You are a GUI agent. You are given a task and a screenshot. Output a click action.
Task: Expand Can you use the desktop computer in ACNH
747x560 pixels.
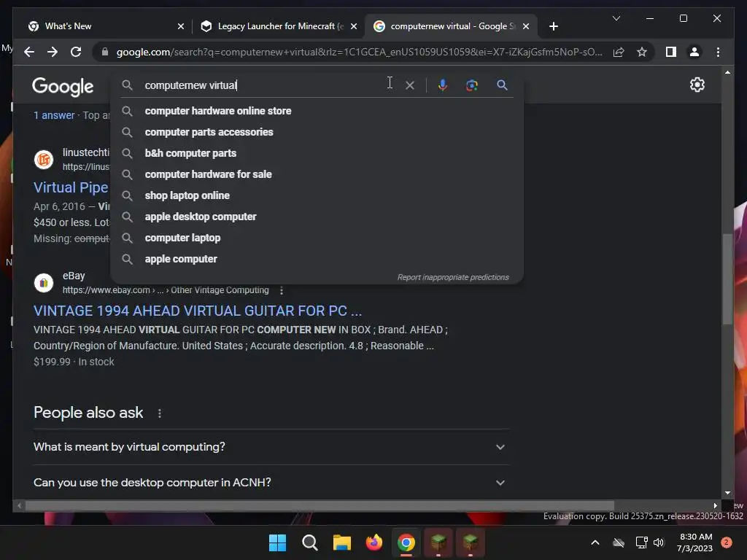pyautogui.click(x=271, y=483)
